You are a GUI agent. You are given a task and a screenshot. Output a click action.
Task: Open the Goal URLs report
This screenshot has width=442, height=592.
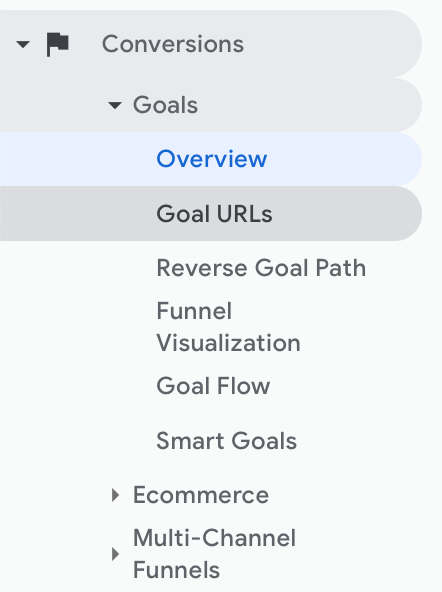point(214,214)
